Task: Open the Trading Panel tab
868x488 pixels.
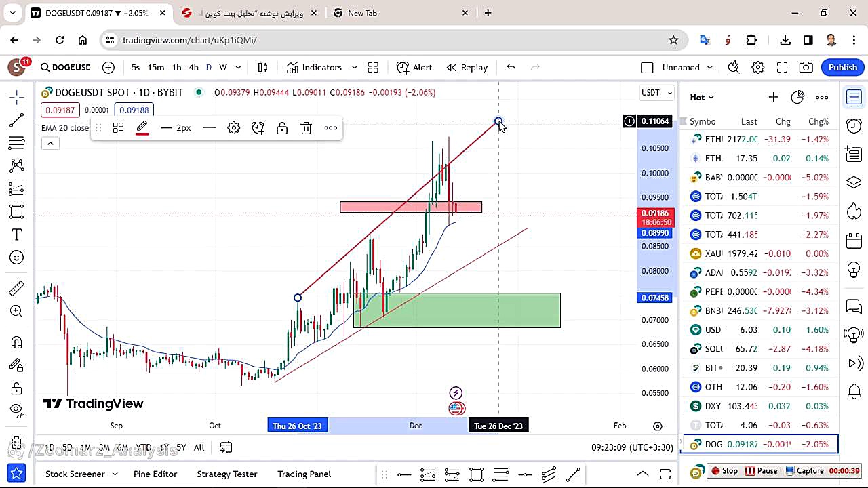Action: click(x=304, y=474)
